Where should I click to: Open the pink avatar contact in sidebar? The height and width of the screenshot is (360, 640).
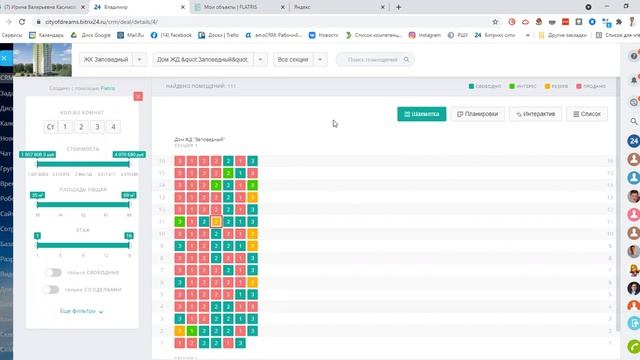[x=633, y=214]
